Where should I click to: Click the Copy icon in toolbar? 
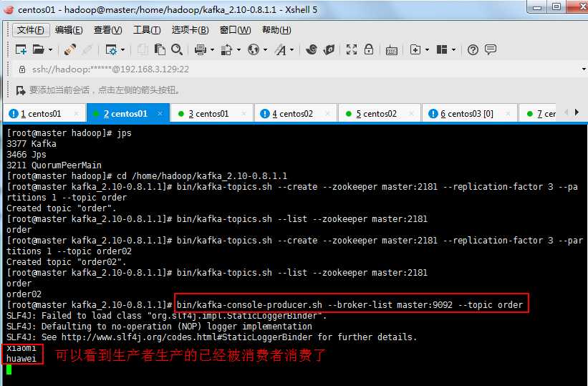click(x=143, y=49)
